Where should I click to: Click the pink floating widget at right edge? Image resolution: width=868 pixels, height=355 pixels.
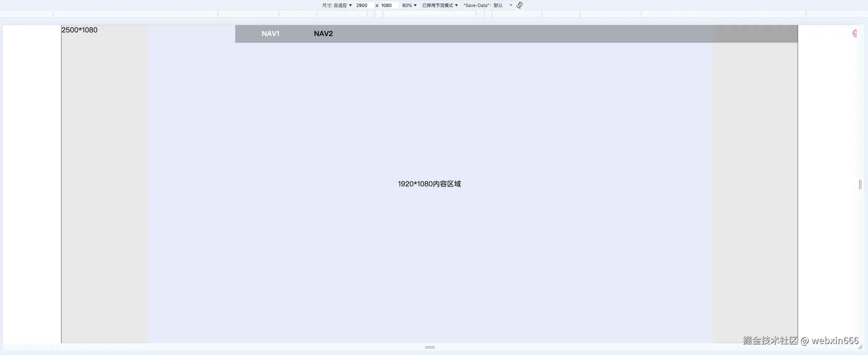click(x=855, y=33)
